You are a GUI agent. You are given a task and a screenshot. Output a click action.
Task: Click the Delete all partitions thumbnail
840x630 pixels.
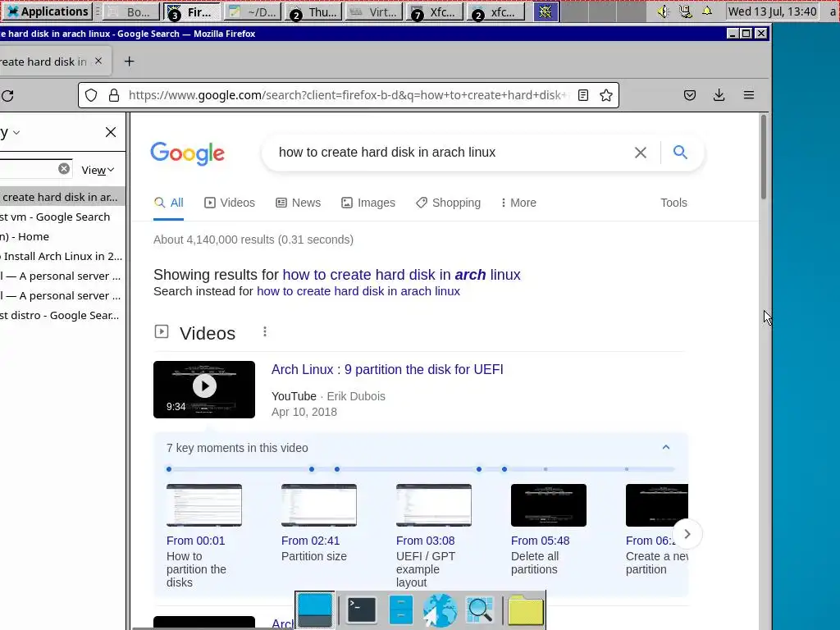click(549, 505)
